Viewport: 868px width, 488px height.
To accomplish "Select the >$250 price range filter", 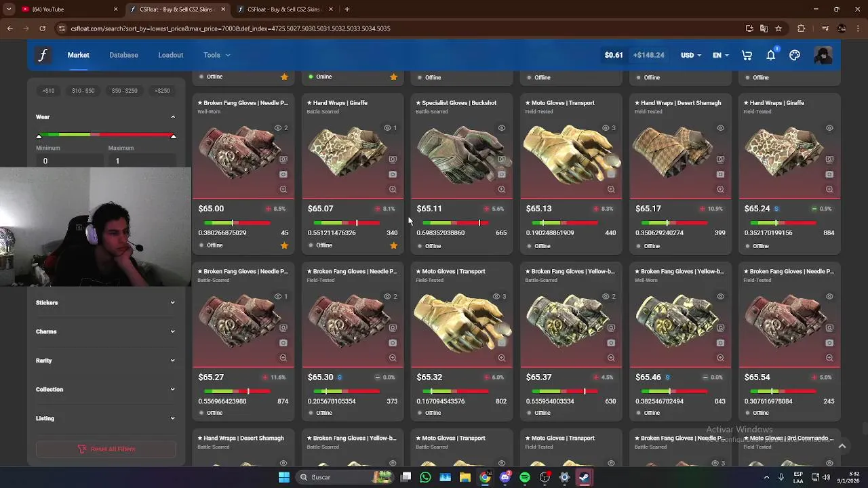I will 162,91.
